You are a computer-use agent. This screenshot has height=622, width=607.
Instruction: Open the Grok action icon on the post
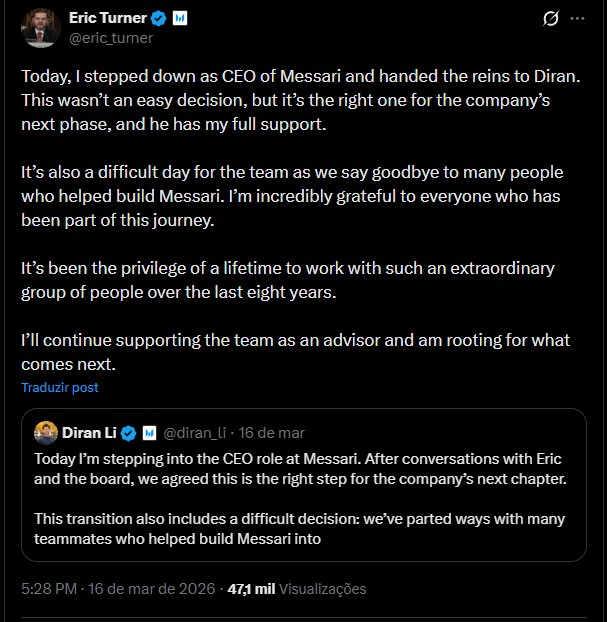point(548,19)
